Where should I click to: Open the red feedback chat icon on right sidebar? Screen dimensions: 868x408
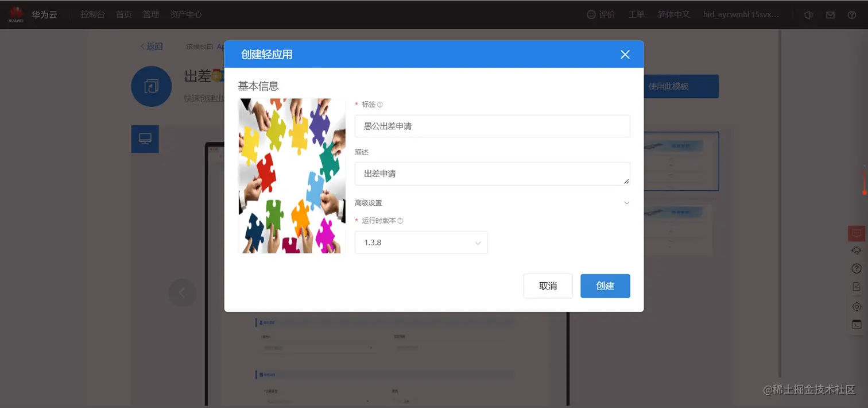856,233
